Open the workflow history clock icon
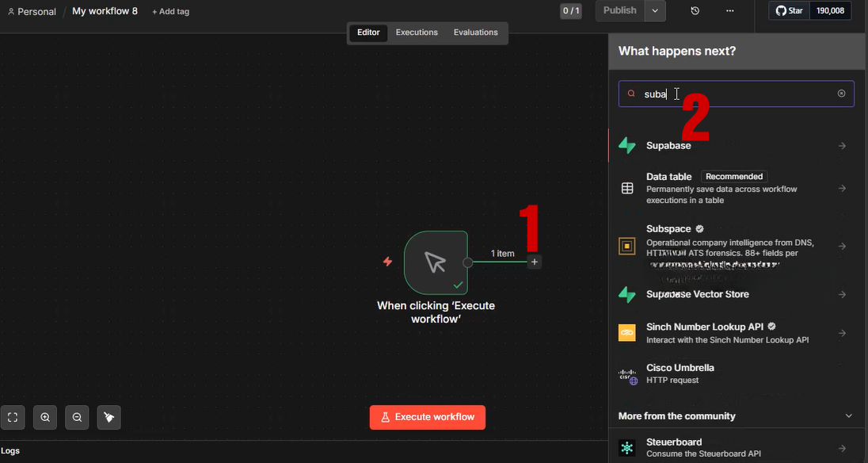868x463 pixels. point(695,11)
